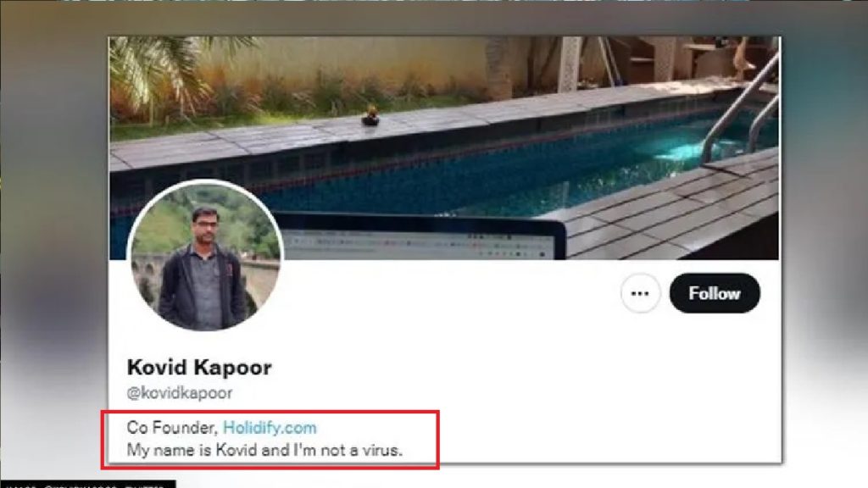
Task: Follow Kovid Kapoor's account
Action: (715, 293)
